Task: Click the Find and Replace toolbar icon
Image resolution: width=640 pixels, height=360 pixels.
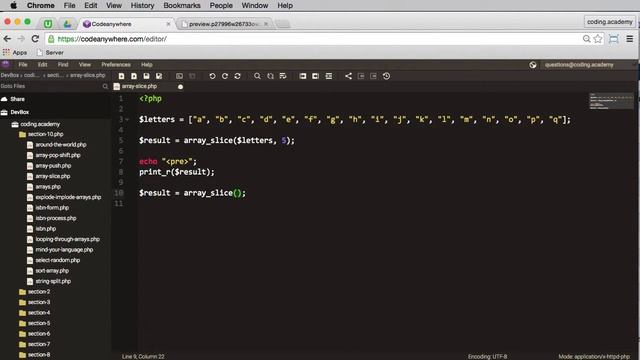Action: click(270, 76)
